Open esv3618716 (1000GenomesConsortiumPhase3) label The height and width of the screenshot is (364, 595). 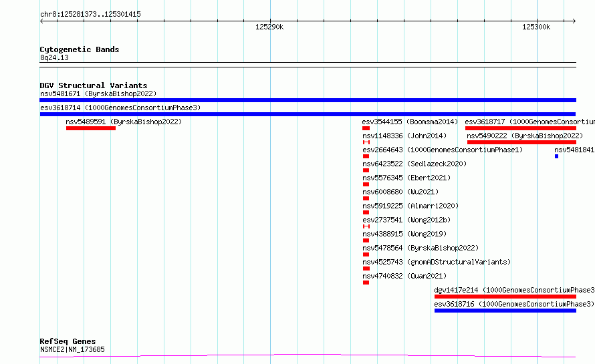pyautogui.click(x=514, y=304)
